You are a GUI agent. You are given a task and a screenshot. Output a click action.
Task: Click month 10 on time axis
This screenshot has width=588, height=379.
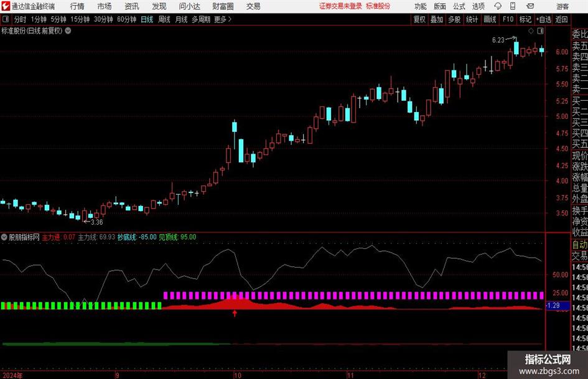click(237, 375)
